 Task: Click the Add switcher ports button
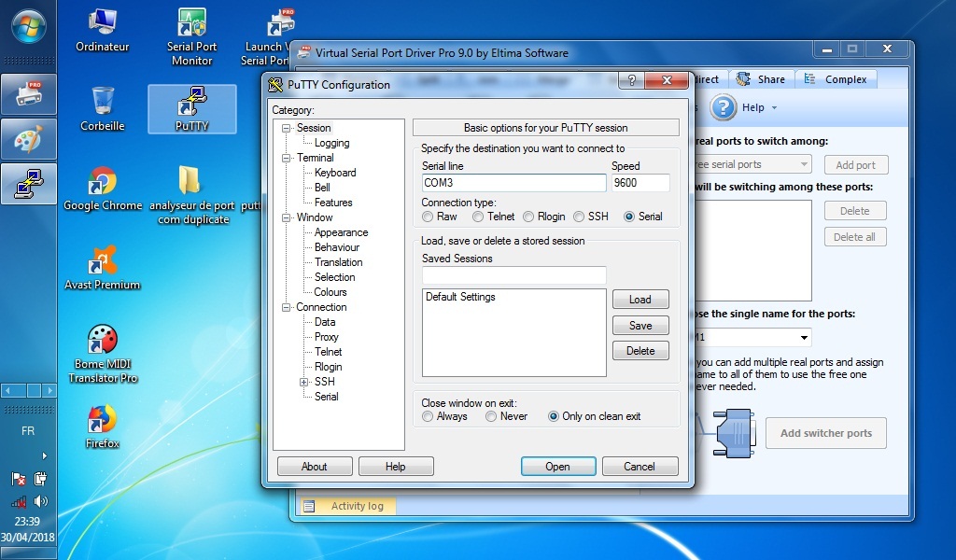(826, 433)
